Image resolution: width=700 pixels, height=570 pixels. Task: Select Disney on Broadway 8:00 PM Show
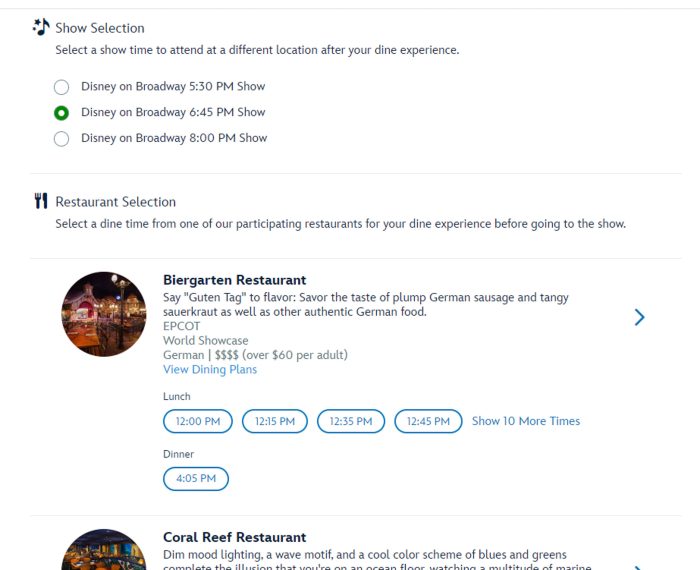62,139
